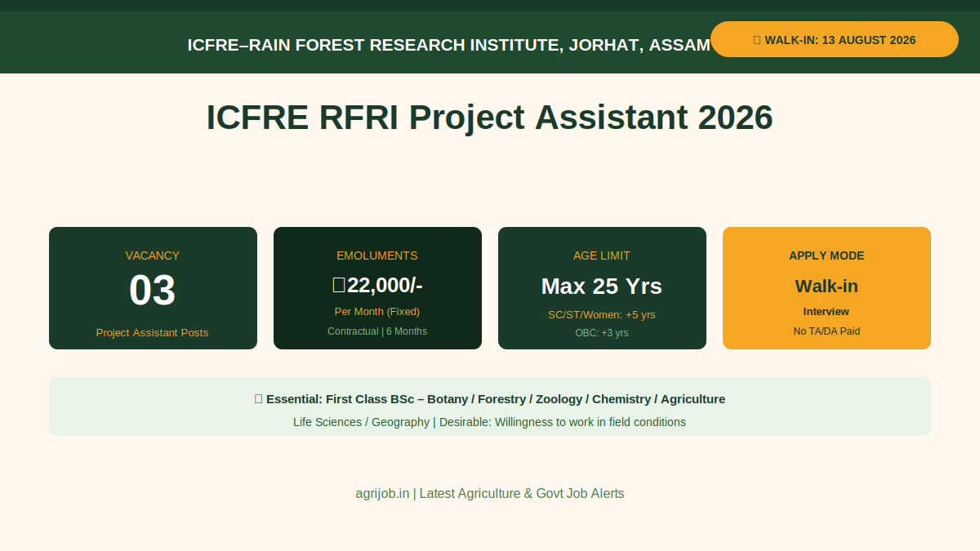
Task: Click the Per Month (Fixed) text
Action: click(x=377, y=312)
